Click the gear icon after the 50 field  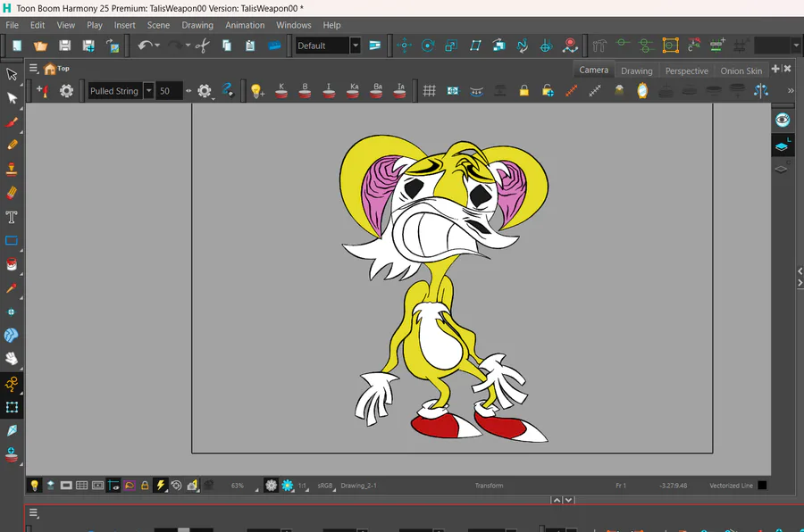click(205, 91)
